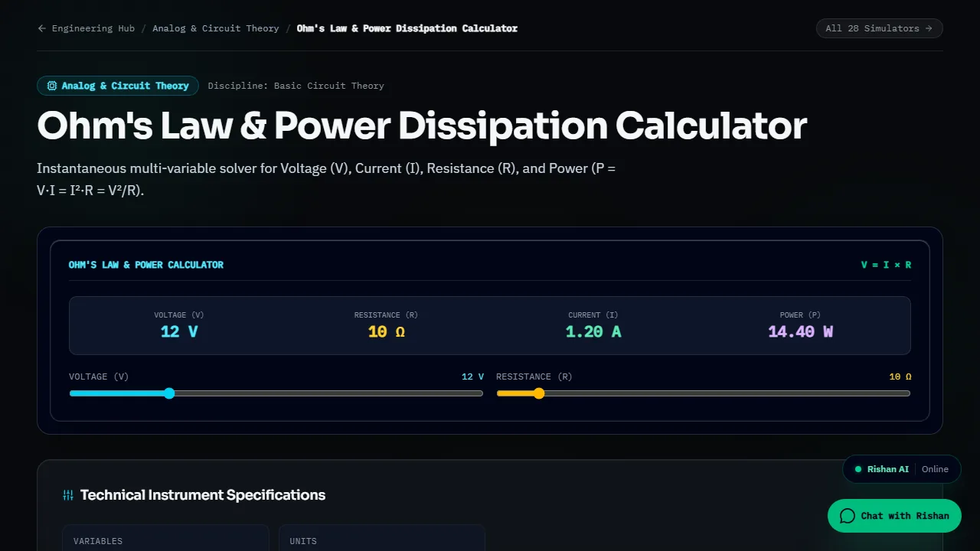Click the Voltage slider handle
The width and height of the screenshot is (980, 551).
pos(169,393)
